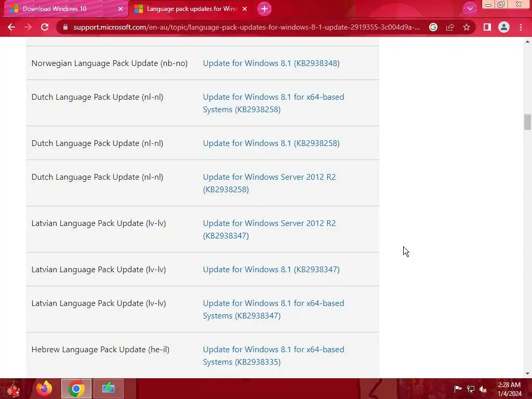Open Dutch x64-based Systems KB2938258 link

pyautogui.click(x=273, y=103)
